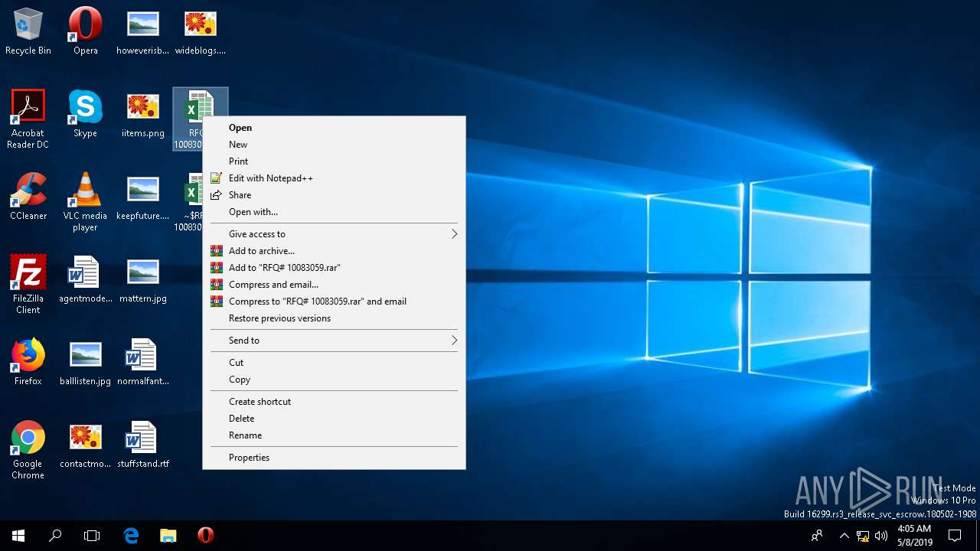Viewport: 980px width, 551px height.
Task: Choose Compress to "RFQ# 10083059.rar" and email
Action: pyautogui.click(x=334, y=302)
